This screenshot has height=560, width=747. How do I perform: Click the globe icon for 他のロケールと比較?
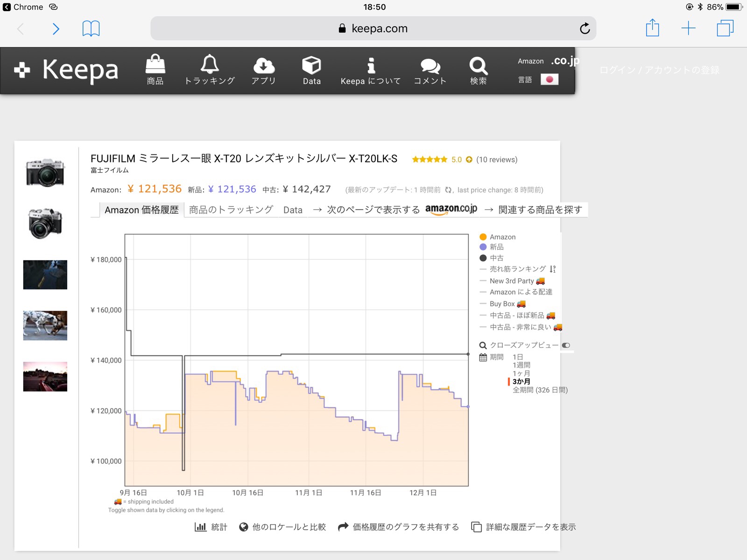click(x=243, y=527)
